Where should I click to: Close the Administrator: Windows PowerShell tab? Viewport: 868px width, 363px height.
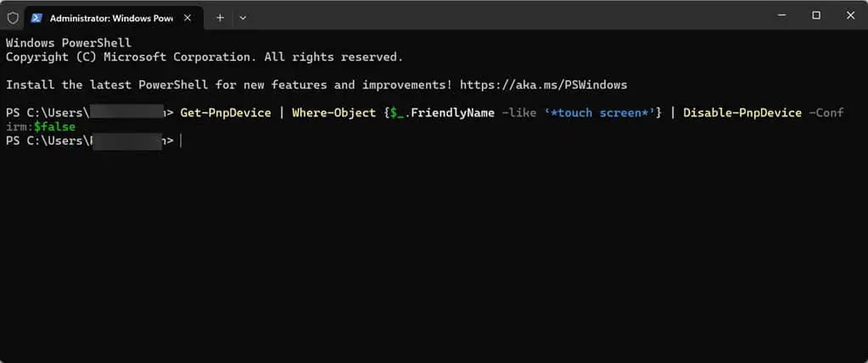188,18
